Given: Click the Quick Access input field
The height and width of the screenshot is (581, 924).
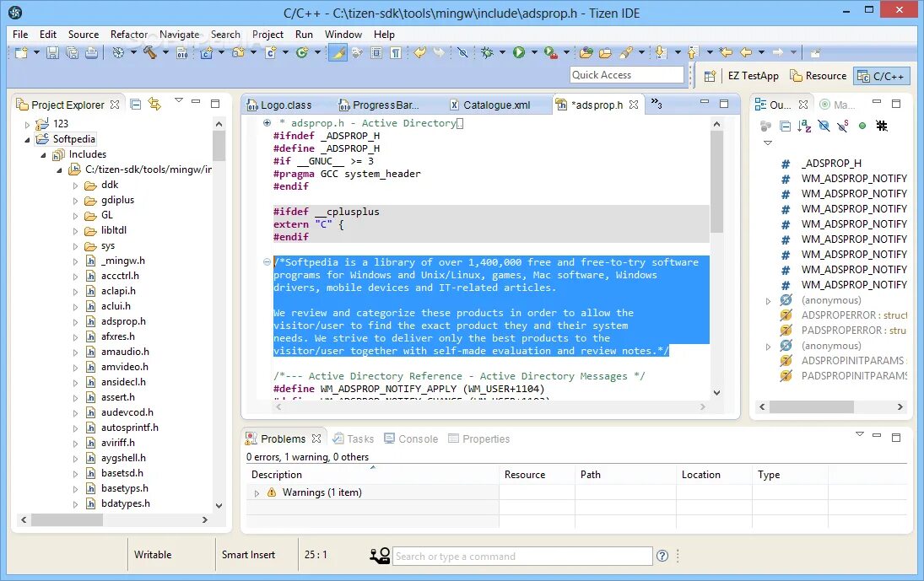Looking at the screenshot, I should [x=626, y=75].
